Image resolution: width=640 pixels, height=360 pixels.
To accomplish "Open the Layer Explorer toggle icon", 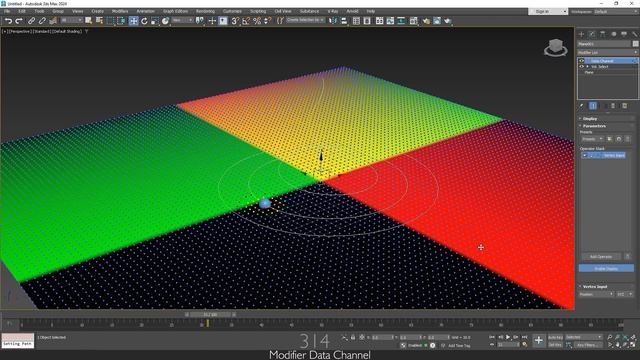I will 367,21.
